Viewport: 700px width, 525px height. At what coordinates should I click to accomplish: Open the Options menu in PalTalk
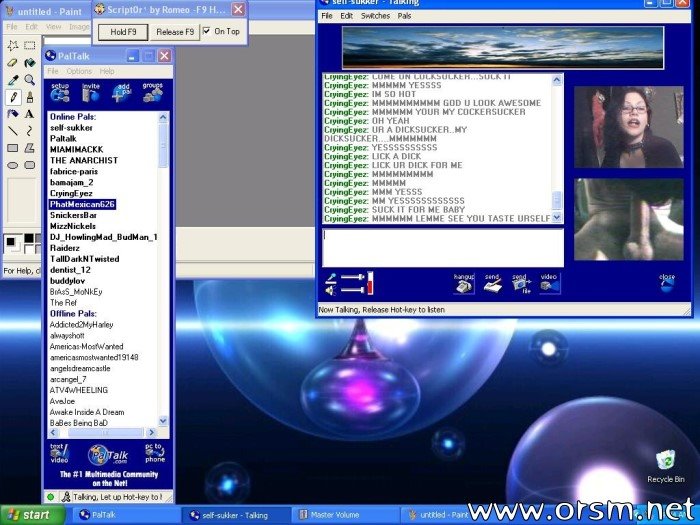click(79, 71)
